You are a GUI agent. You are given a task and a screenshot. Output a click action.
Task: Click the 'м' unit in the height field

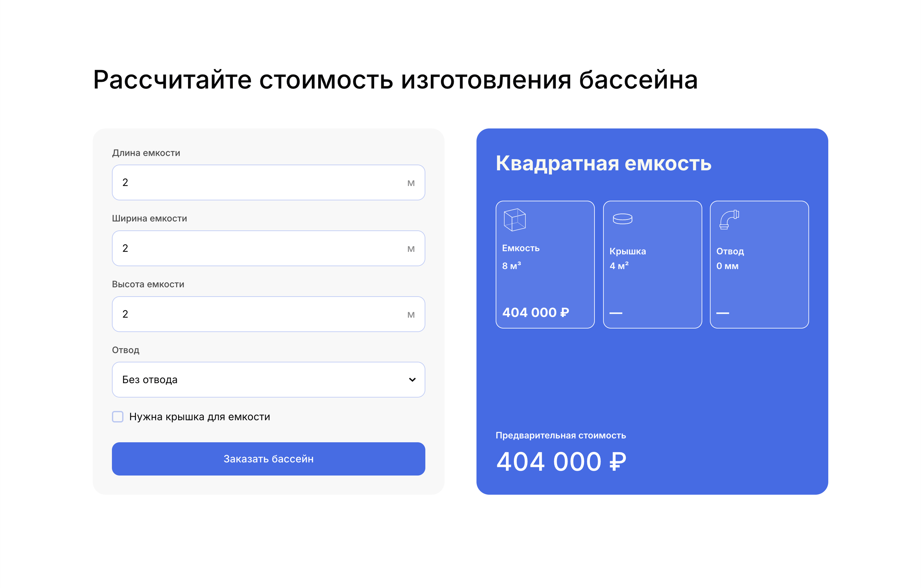411,315
